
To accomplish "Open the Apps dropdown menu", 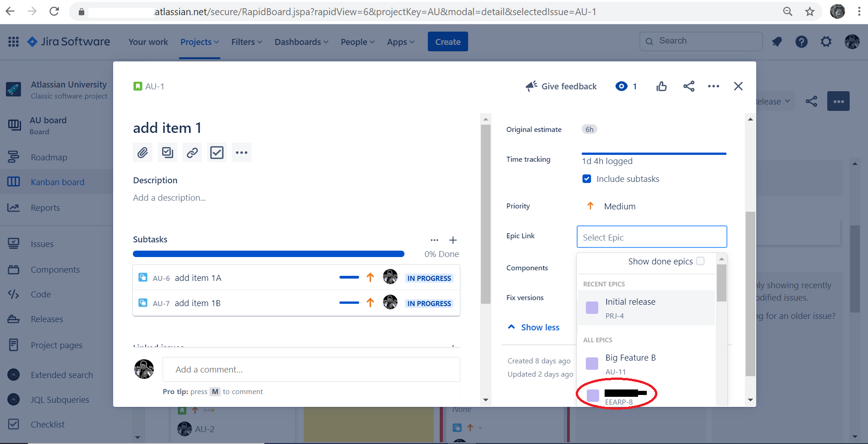I will coord(401,42).
